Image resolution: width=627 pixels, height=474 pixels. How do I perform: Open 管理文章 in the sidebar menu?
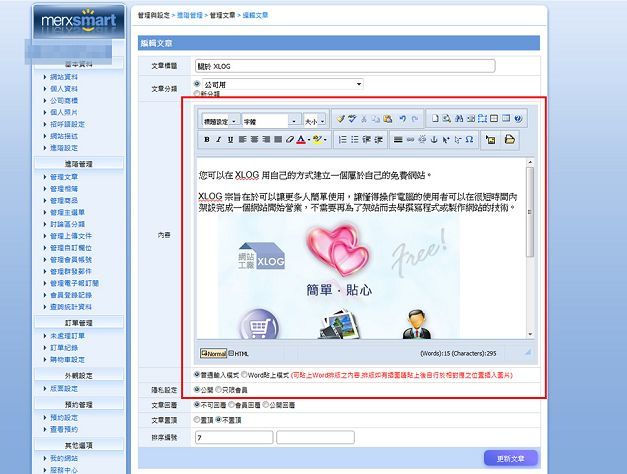pyautogui.click(x=65, y=176)
